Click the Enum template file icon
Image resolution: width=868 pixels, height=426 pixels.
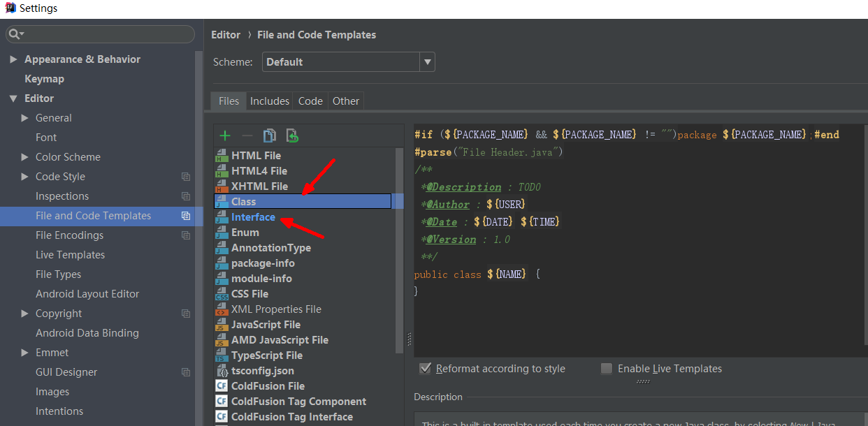tap(222, 233)
